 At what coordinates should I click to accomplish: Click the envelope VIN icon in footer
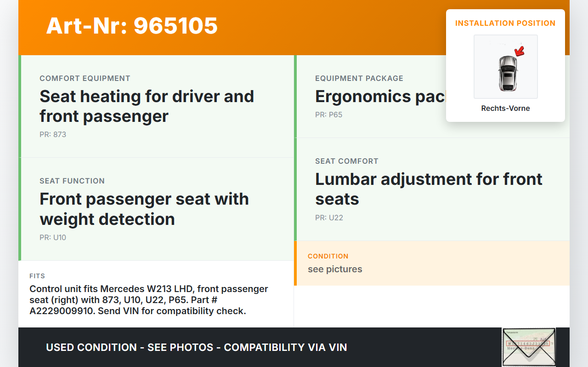pos(528,347)
